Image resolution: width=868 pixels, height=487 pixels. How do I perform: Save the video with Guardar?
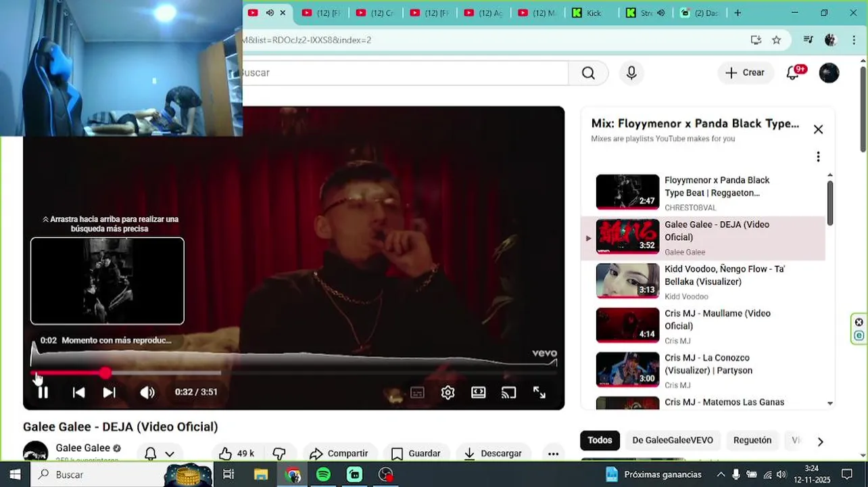[x=416, y=453]
